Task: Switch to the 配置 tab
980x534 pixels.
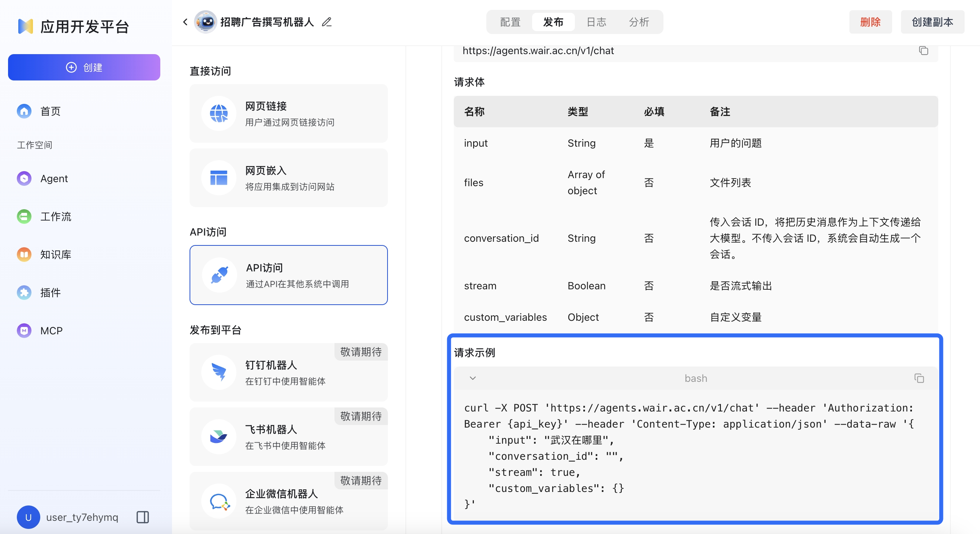Action: pyautogui.click(x=510, y=22)
